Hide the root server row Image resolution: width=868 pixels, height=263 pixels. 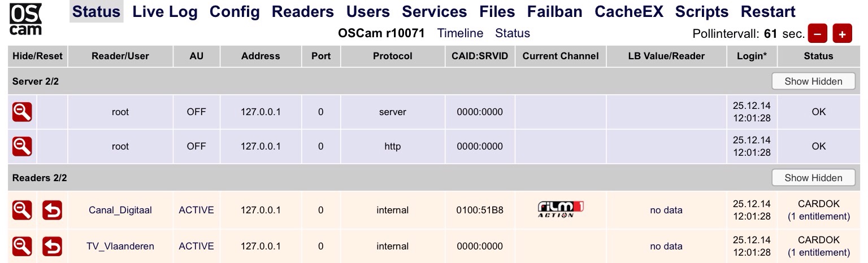[x=22, y=112]
